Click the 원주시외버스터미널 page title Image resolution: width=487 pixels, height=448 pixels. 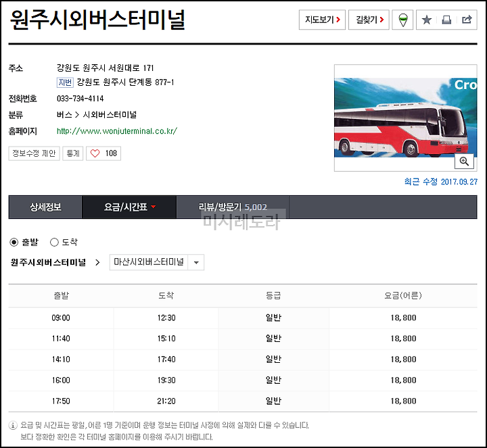97,20
